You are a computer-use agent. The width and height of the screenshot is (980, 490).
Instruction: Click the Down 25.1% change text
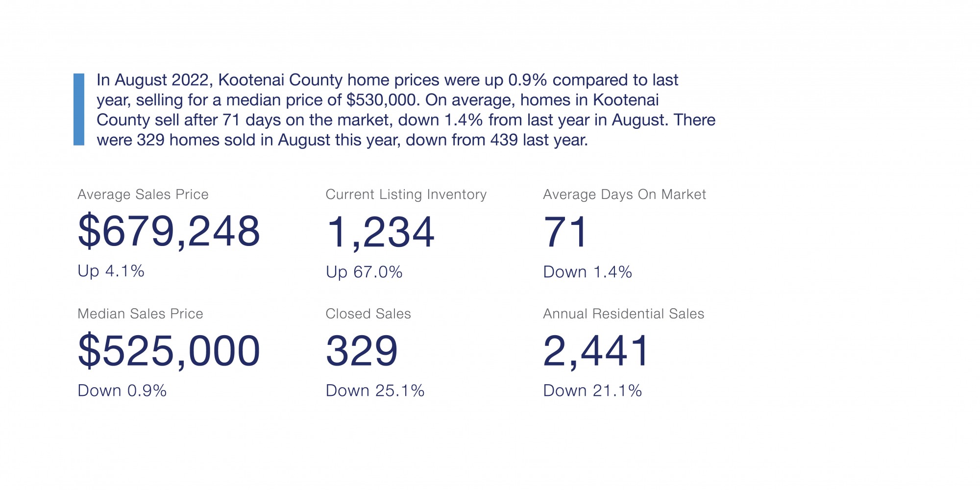375,391
